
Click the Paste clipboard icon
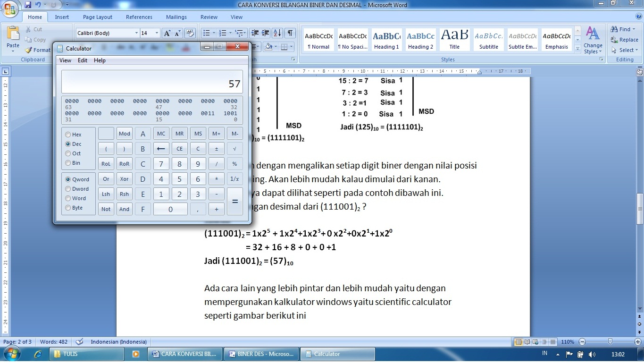coord(13,33)
